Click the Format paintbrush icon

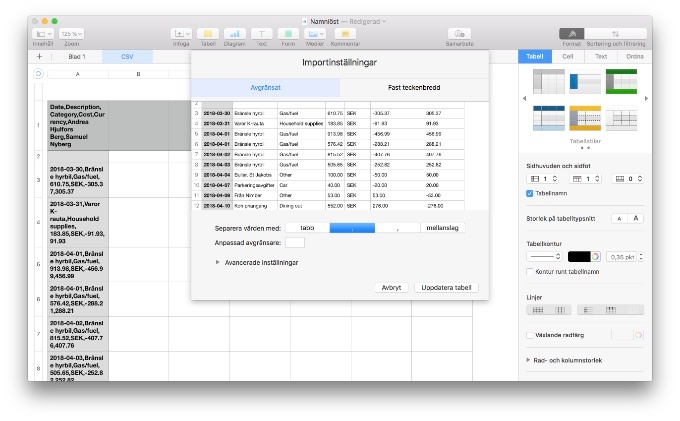pos(573,34)
